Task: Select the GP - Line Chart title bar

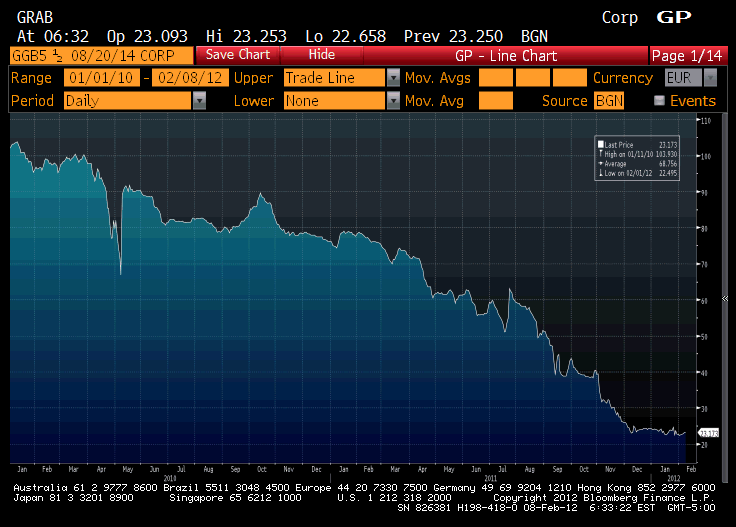Action: point(506,55)
